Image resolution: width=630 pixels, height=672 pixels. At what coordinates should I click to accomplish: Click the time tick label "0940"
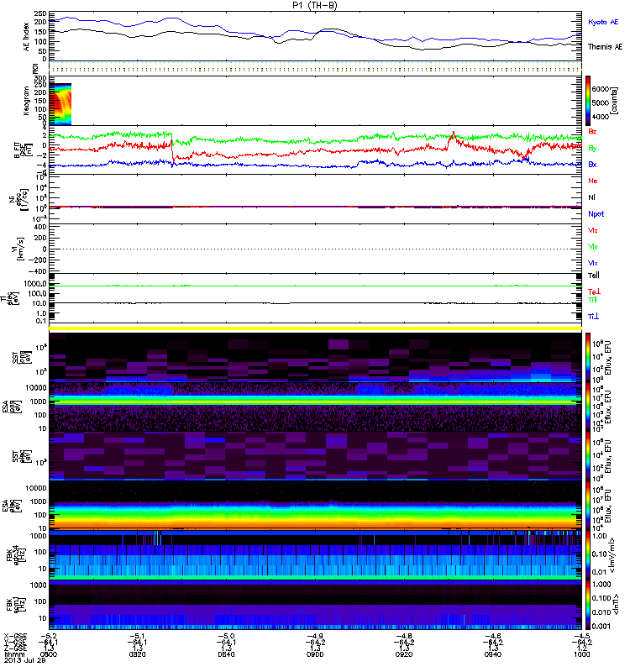coord(492,654)
